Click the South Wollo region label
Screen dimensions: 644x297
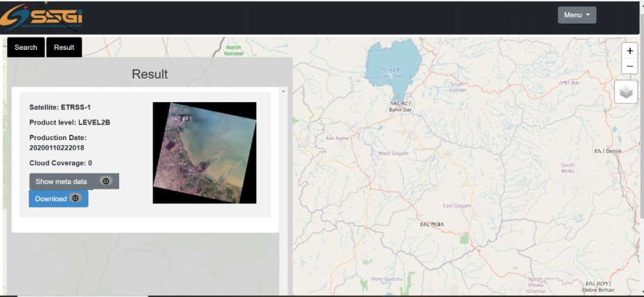(567, 167)
